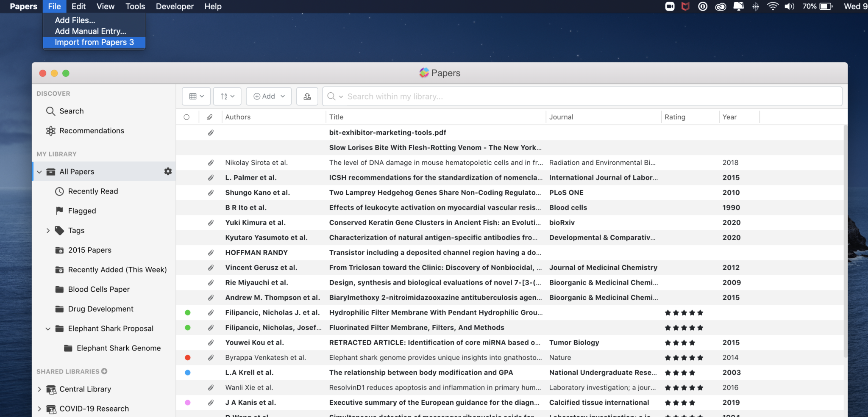Sort by the Rating column header
The width and height of the screenshot is (868, 417).
(x=675, y=117)
